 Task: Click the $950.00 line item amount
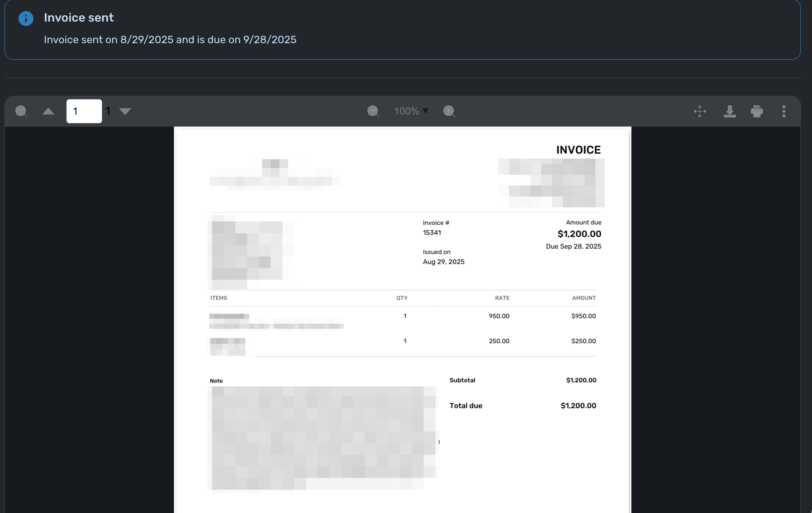coord(583,316)
